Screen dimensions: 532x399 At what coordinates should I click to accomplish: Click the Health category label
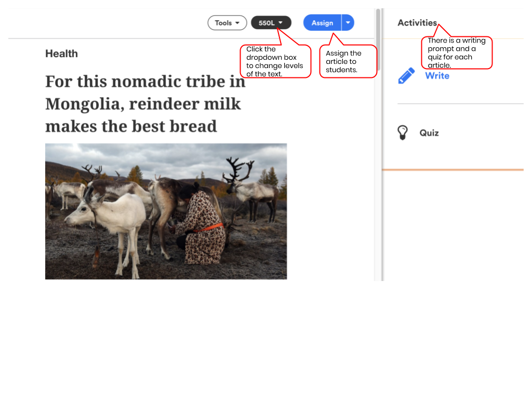point(61,54)
